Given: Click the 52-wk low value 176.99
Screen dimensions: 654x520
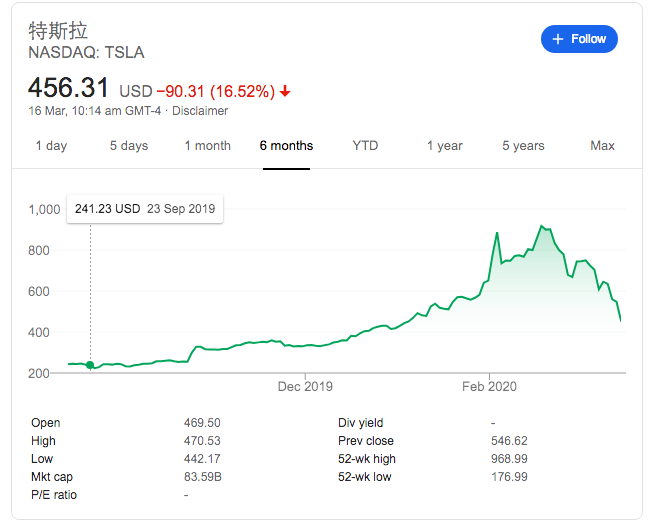Looking at the screenshot, I should pos(509,477).
